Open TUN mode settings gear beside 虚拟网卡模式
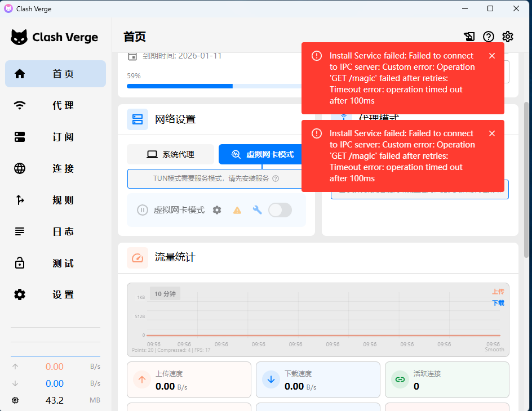The height and width of the screenshot is (411, 532). click(217, 209)
